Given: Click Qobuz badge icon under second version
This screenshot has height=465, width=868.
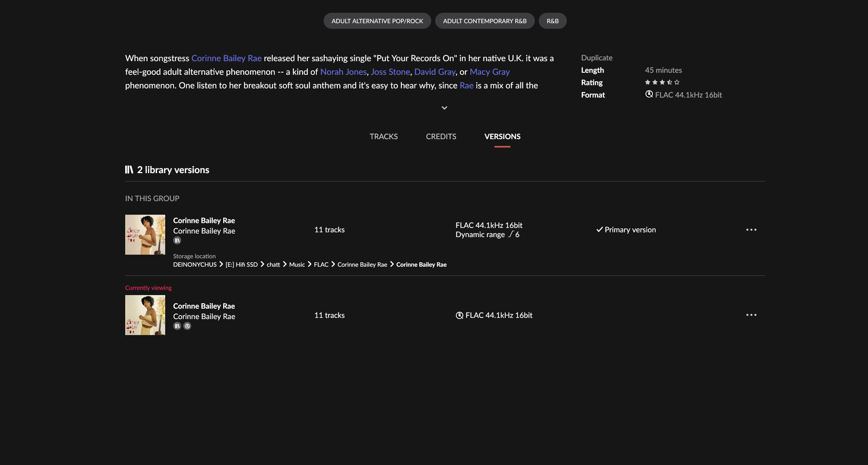Looking at the screenshot, I should [187, 326].
